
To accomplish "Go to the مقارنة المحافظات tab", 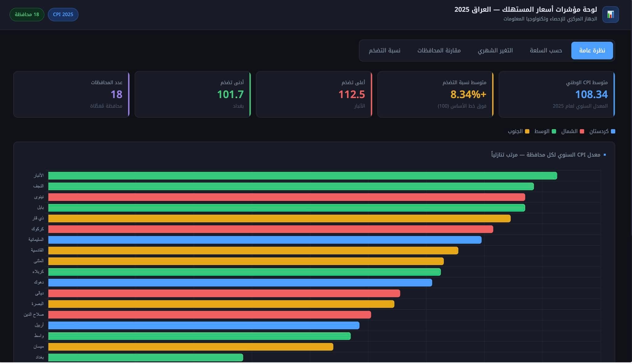I will [x=439, y=51].
